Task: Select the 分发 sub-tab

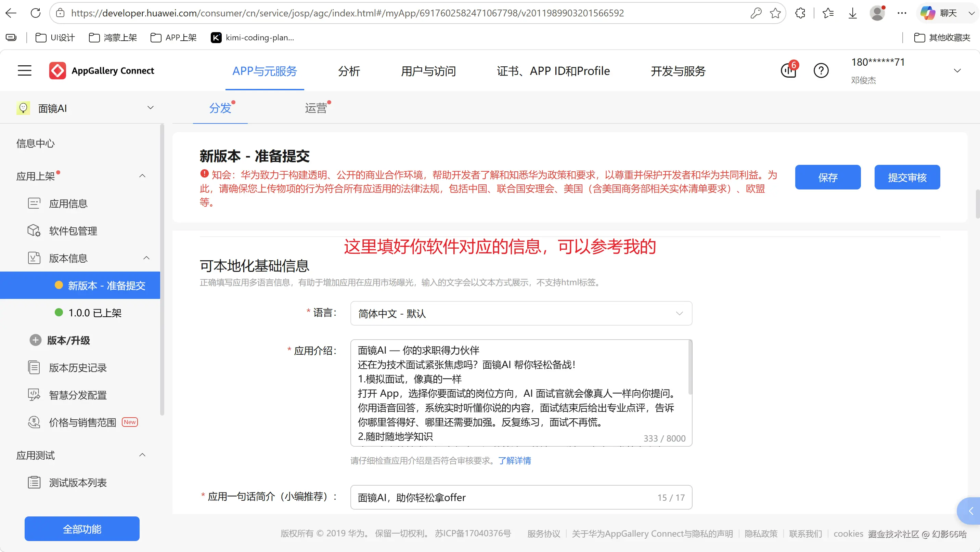Action: click(220, 108)
